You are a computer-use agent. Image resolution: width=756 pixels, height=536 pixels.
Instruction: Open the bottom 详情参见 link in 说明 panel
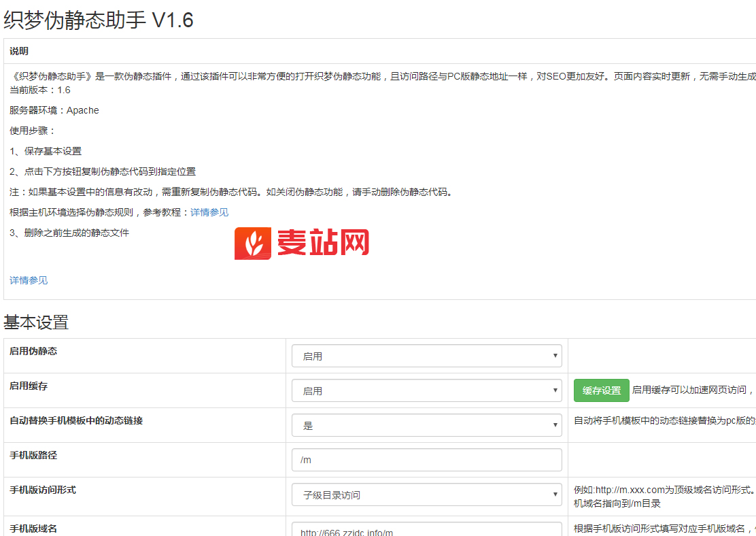click(x=29, y=280)
